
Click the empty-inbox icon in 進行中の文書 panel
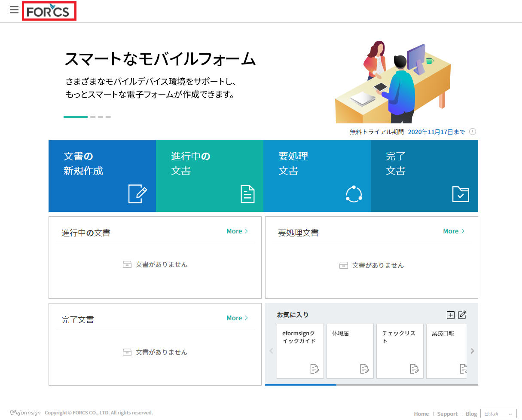click(x=127, y=265)
